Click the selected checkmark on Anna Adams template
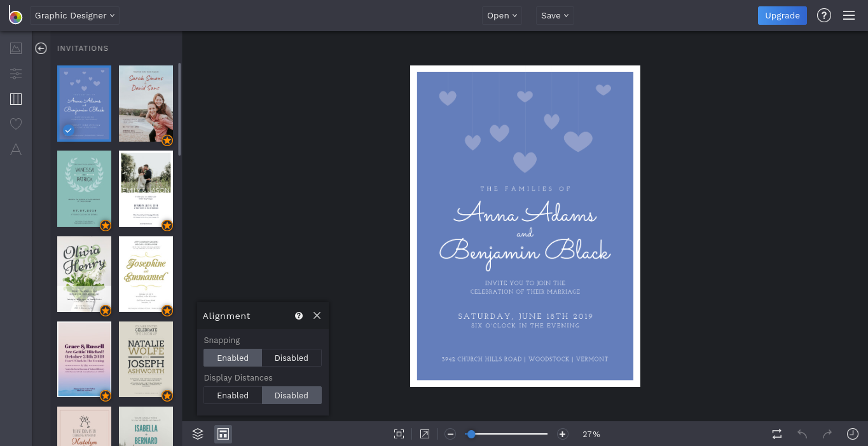The image size is (868, 446). (x=69, y=130)
